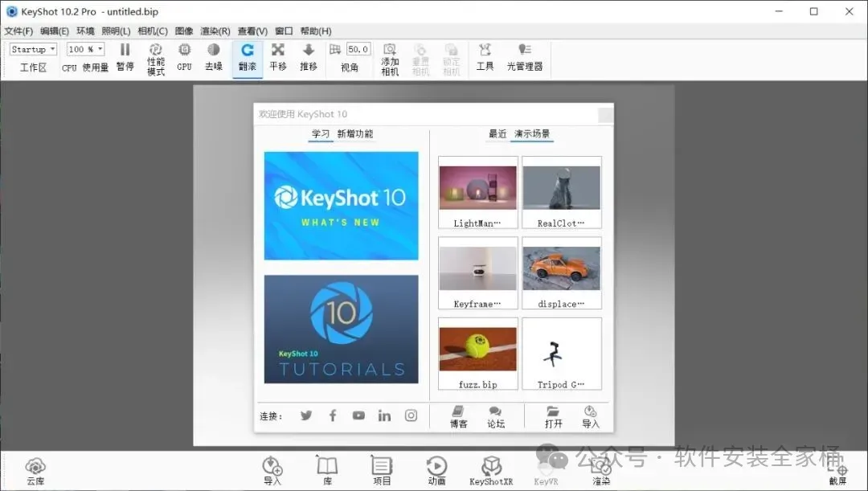Viewport: 868px width, 491px height.
Task: Open the Cloud Library (云库)
Action: [x=35, y=472]
